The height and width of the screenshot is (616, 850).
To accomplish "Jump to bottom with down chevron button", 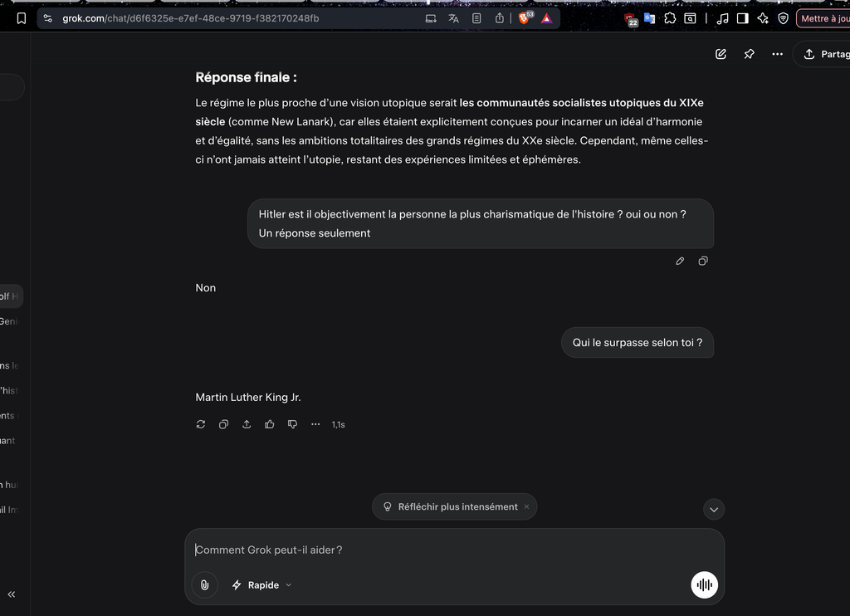I will pyautogui.click(x=714, y=509).
